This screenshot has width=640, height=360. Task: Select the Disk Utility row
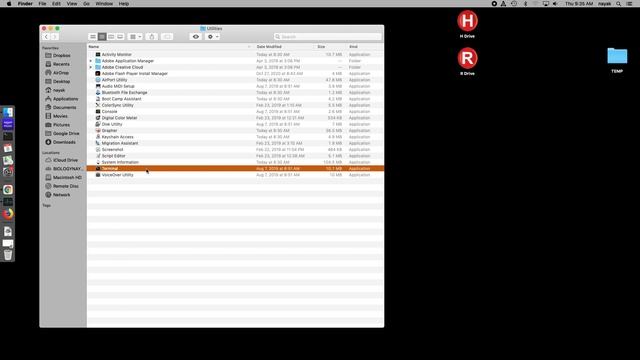(x=235, y=124)
